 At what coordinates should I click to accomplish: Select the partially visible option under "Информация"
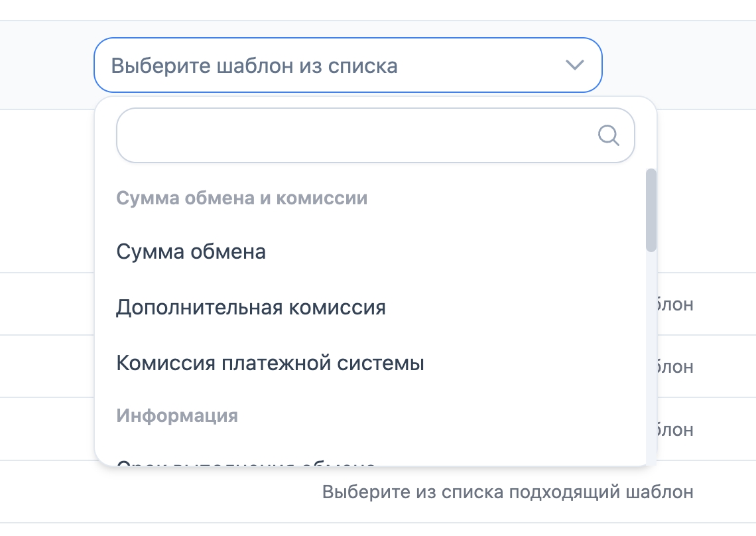pyautogui.click(x=245, y=461)
